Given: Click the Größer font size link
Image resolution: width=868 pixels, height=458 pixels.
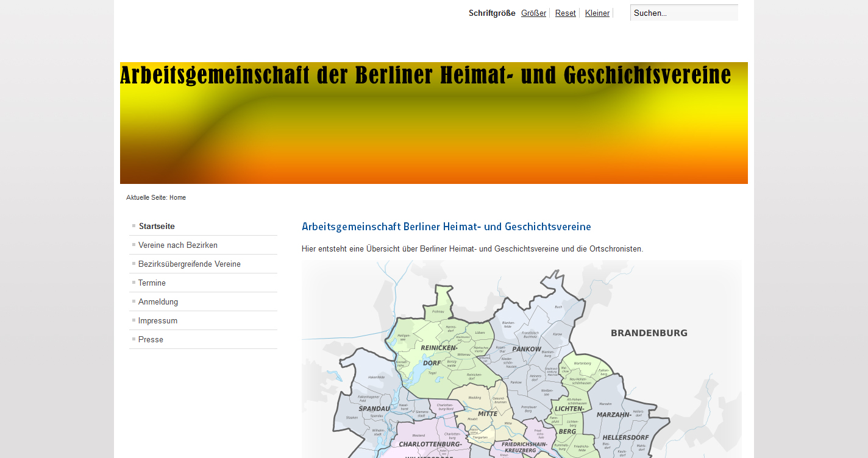Looking at the screenshot, I should [x=533, y=13].
